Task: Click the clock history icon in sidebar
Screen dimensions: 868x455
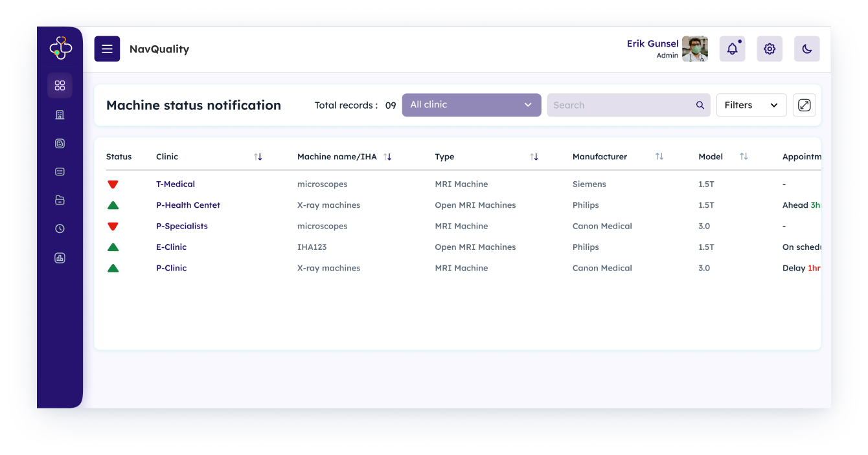Action: pyautogui.click(x=60, y=228)
